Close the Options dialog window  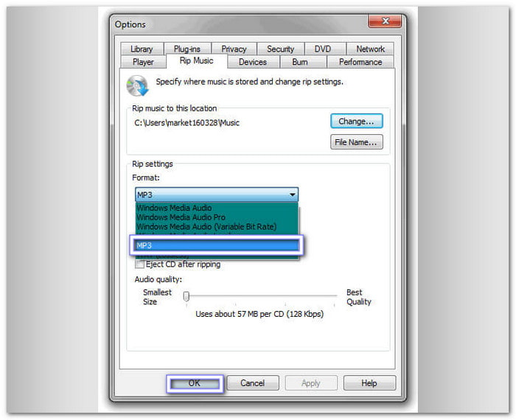pos(385,21)
